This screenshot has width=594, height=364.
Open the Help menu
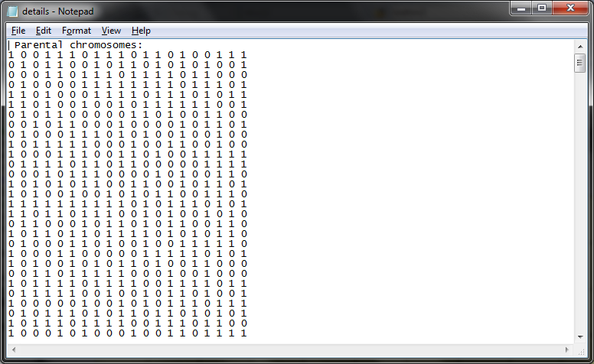point(141,31)
